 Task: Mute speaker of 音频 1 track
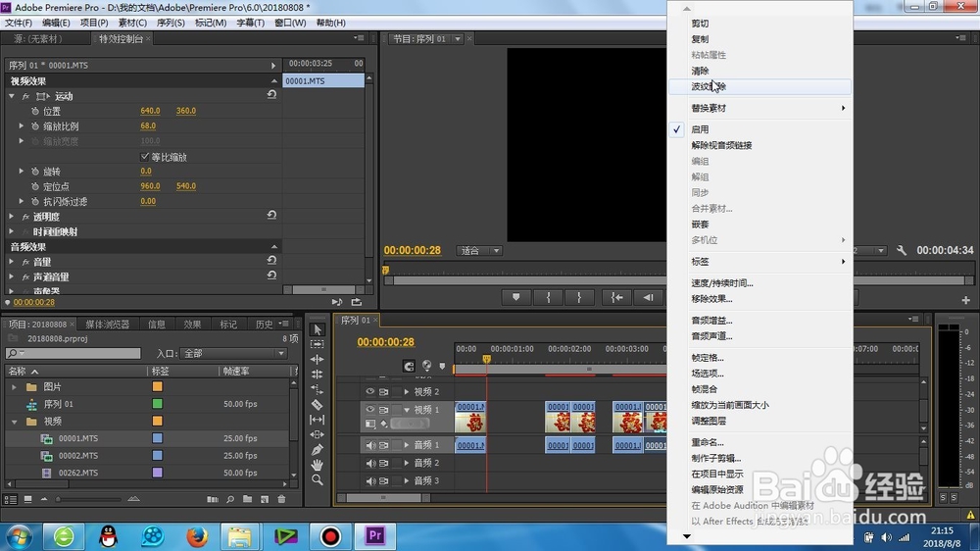click(370, 445)
